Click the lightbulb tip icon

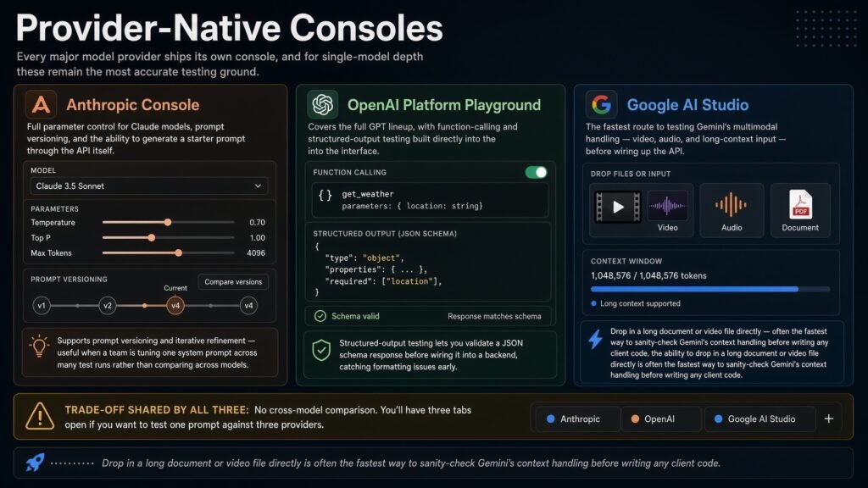point(39,347)
